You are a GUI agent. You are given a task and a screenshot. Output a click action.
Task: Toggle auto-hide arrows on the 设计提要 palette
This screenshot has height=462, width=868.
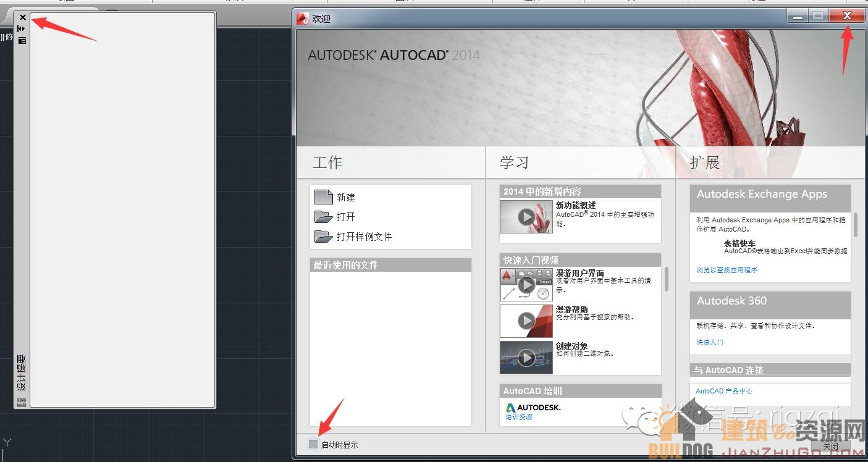coord(22,28)
